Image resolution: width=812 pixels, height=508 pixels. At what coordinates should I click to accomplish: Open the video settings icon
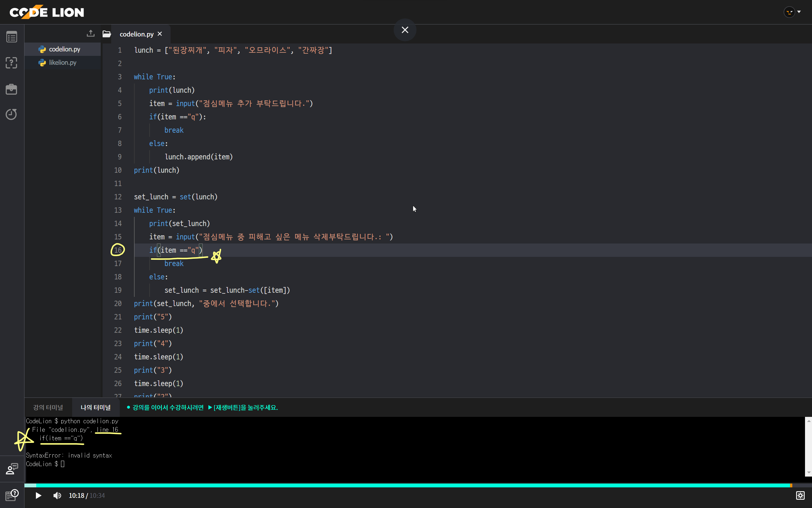point(800,495)
